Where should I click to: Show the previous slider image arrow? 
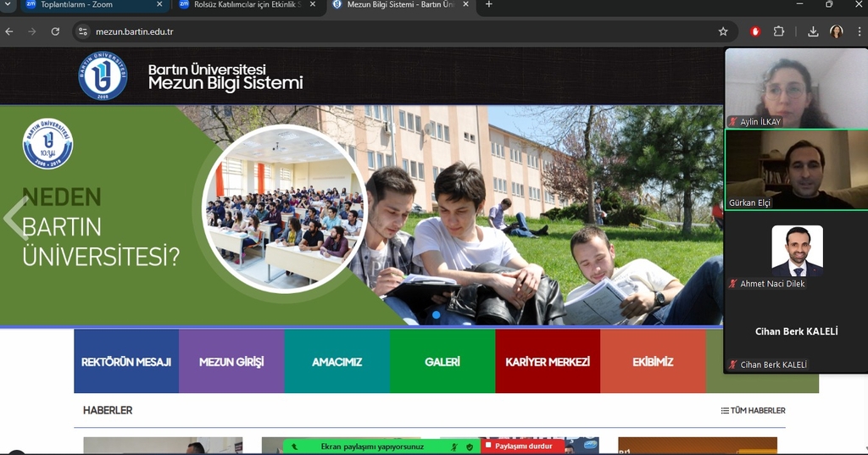pos(15,218)
